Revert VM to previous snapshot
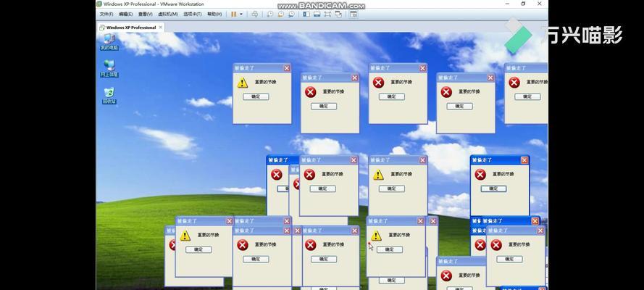 [280, 14]
